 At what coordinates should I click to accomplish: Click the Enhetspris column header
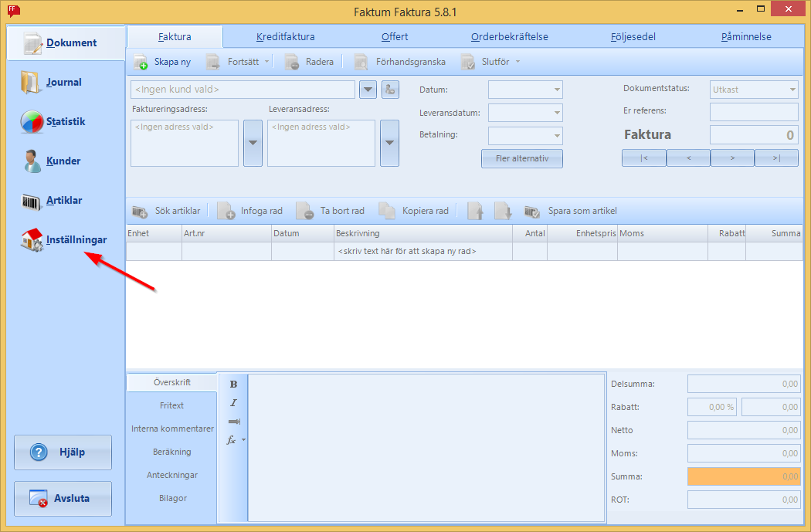pyautogui.click(x=582, y=234)
